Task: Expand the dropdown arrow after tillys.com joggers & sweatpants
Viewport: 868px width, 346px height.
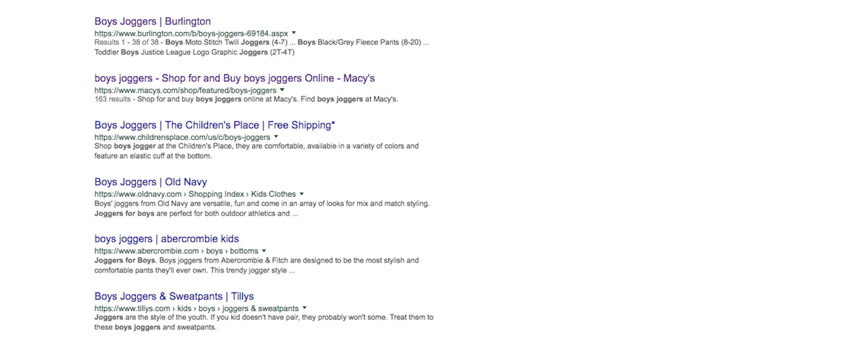Action: (x=305, y=307)
